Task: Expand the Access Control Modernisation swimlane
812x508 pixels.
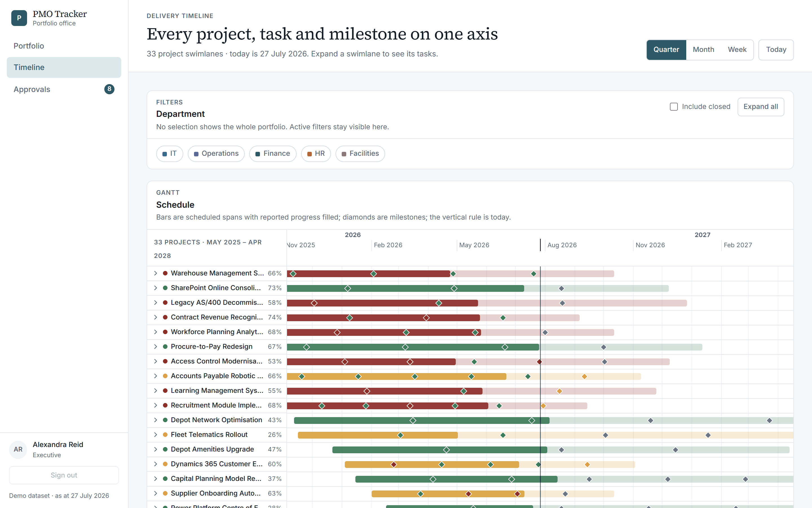Action: [156, 361]
